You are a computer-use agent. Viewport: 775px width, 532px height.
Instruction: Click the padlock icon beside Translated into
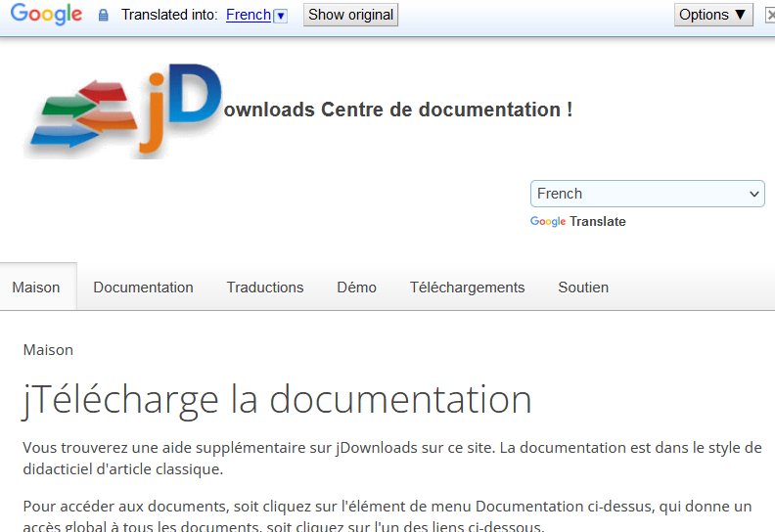(x=103, y=16)
